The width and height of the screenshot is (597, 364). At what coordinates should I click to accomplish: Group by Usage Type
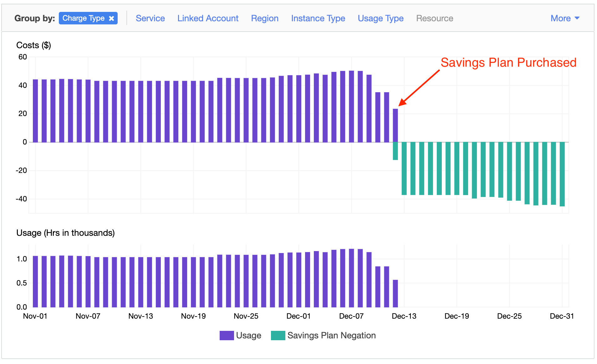click(380, 18)
